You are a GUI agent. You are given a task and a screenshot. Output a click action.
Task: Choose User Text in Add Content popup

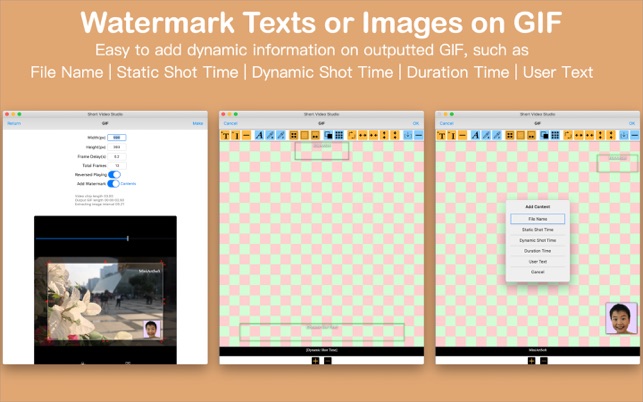coord(538,261)
